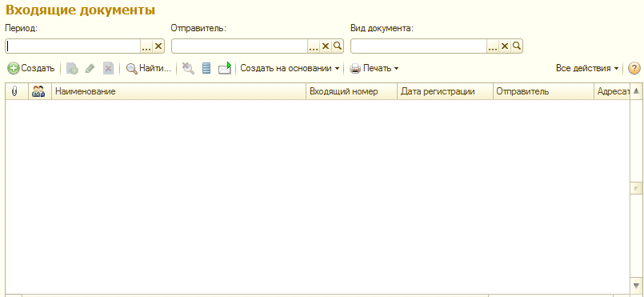Viewport: 644px width, 297px height.
Task: Sort by Дата регистрации column
Action: pyautogui.click(x=445, y=91)
